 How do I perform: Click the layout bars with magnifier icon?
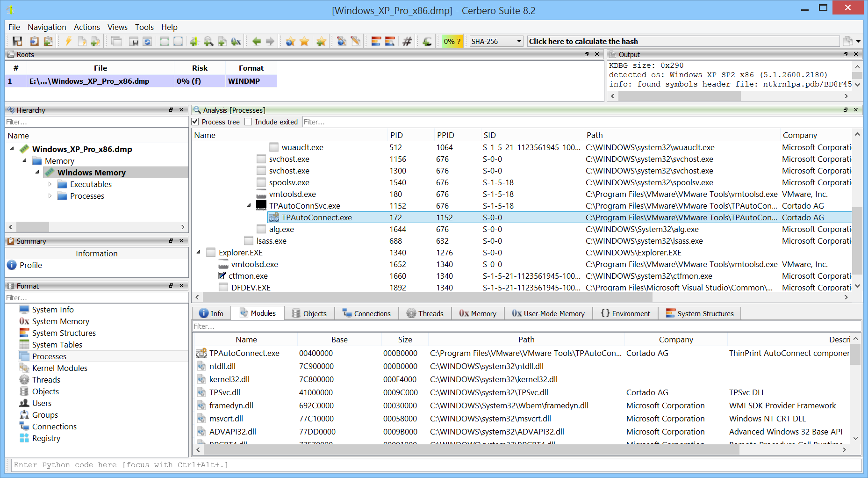tap(390, 41)
